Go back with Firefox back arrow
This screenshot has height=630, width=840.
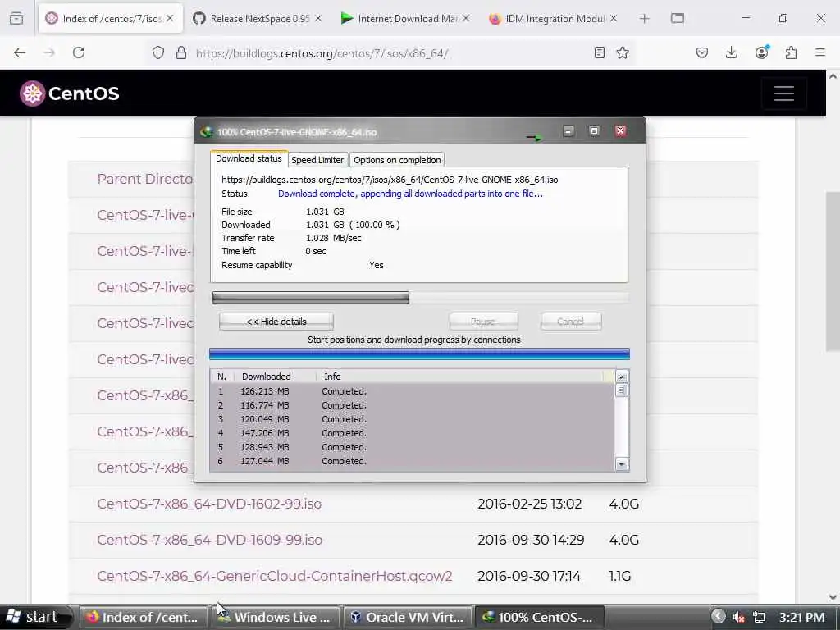[20, 52]
